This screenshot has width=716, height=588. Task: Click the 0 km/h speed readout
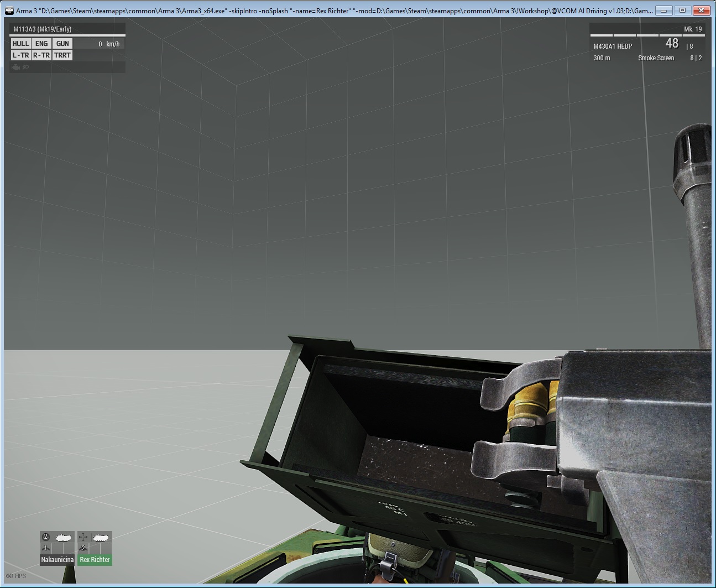click(x=109, y=44)
